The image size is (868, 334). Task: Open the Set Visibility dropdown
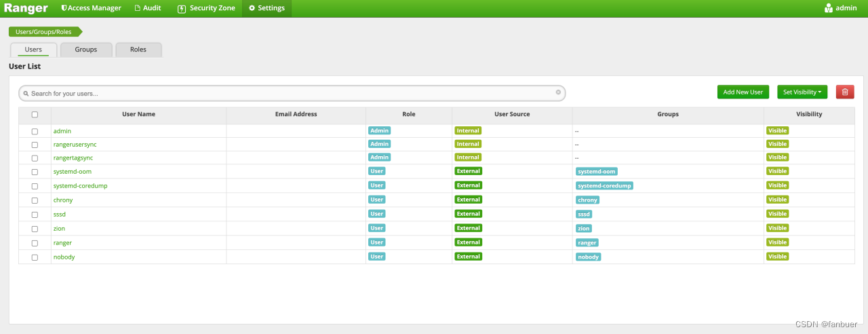802,92
